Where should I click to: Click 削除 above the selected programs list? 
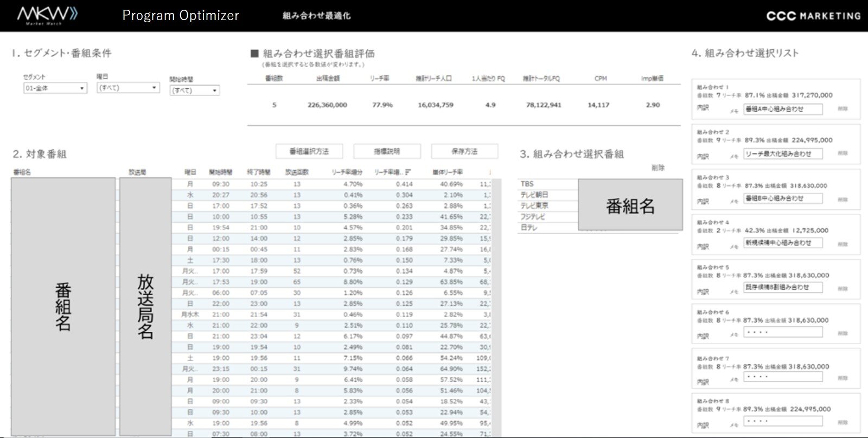click(x=658, y=168)
